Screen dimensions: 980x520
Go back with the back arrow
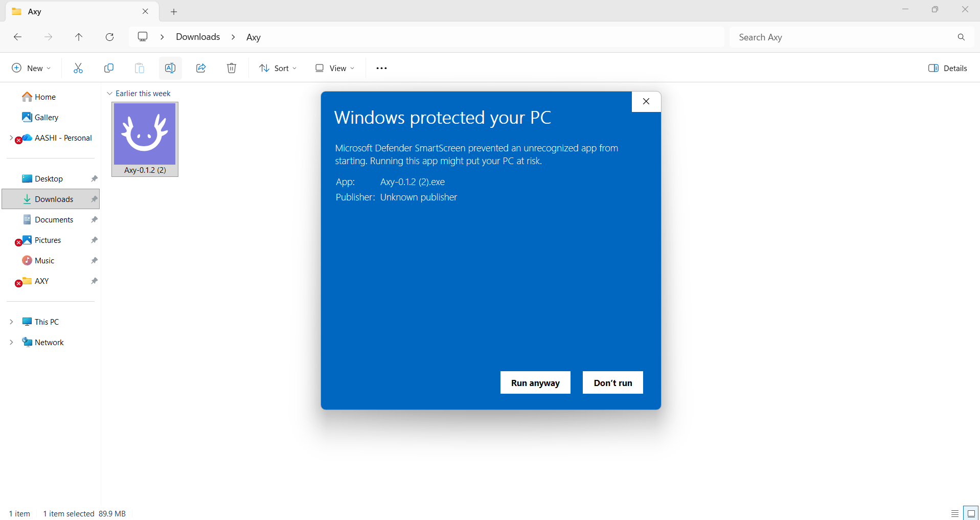click(17, 37)
